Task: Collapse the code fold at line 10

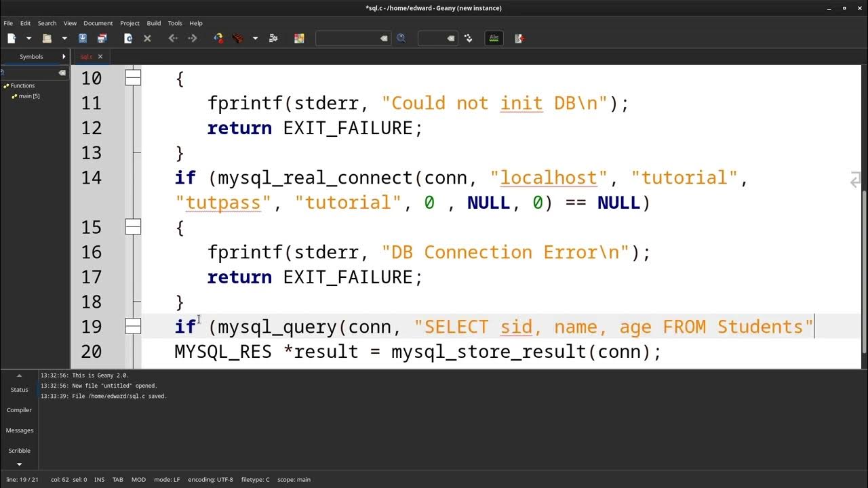Action: pyautogui.click(x=133, y=78)
